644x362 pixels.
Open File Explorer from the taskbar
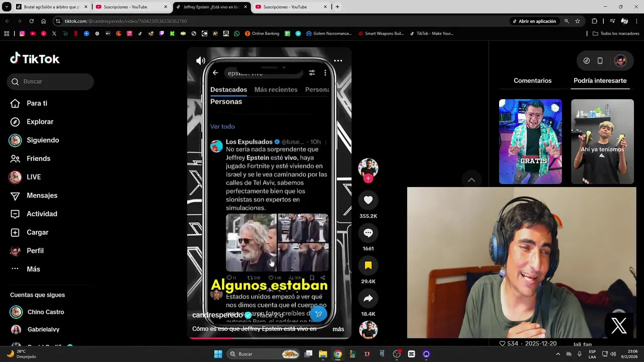pos(323,354)
